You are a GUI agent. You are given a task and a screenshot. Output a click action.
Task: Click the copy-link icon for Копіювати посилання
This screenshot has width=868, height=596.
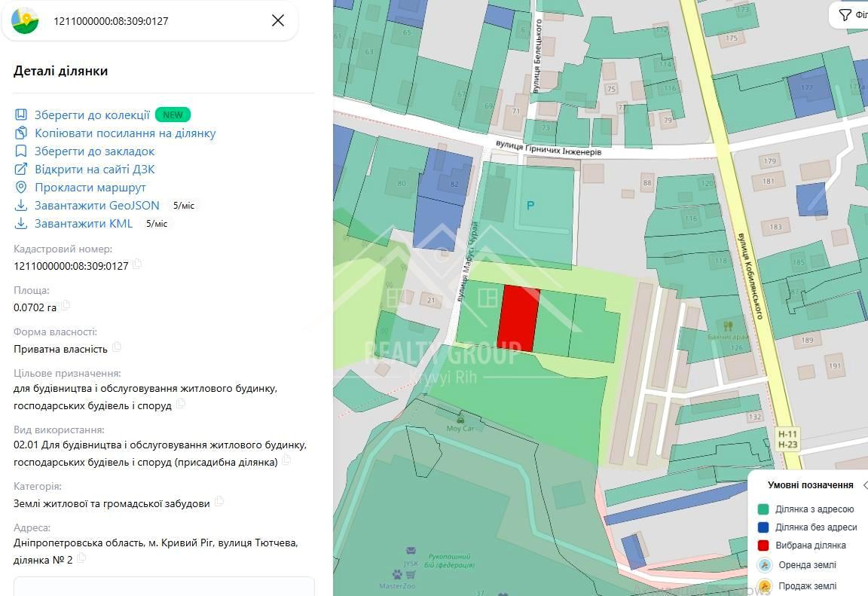coord(21,133)
